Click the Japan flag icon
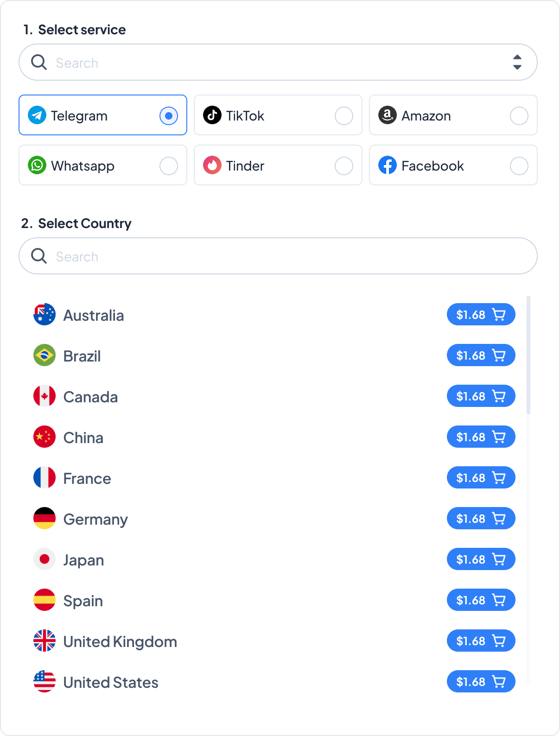Image resolution: width=560 pixels, height=736 pixels. click(x=45, y=559)
